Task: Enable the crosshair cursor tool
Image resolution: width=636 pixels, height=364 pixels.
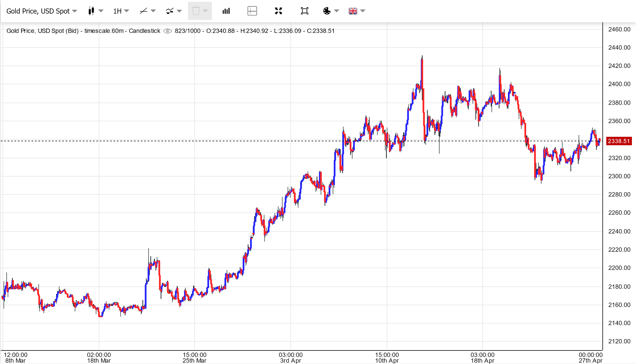Action: point(252,11)
